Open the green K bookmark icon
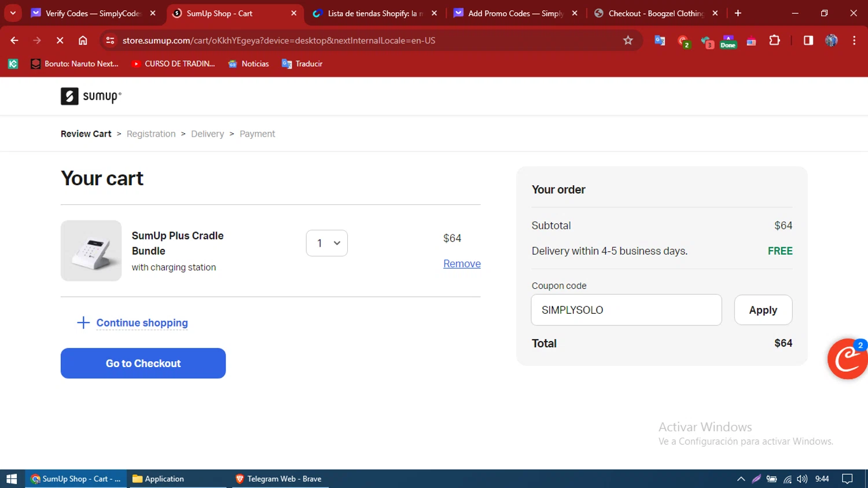This screenshot has height=488, width=868. point(13,64)
